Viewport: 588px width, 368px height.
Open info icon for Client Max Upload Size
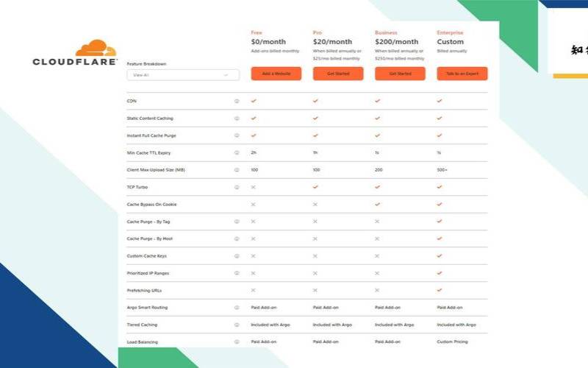pyautogui.click(x=237, y=170)
